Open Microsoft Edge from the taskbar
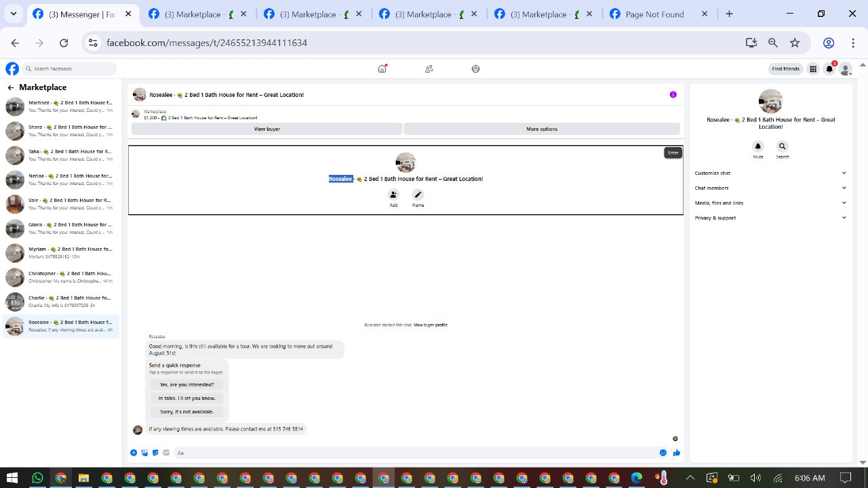Viewport: 868px width, 488px height. (637, 478)
